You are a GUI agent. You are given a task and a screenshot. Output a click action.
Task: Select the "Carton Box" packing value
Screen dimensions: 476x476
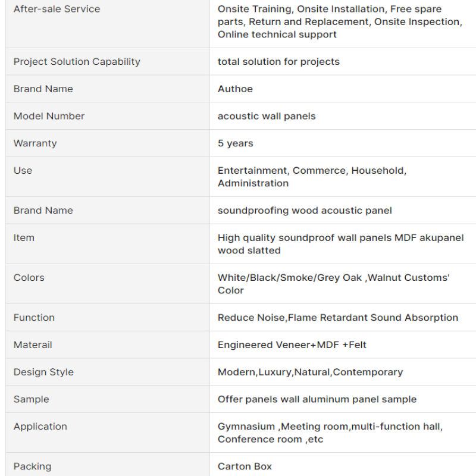coord(245,466)
